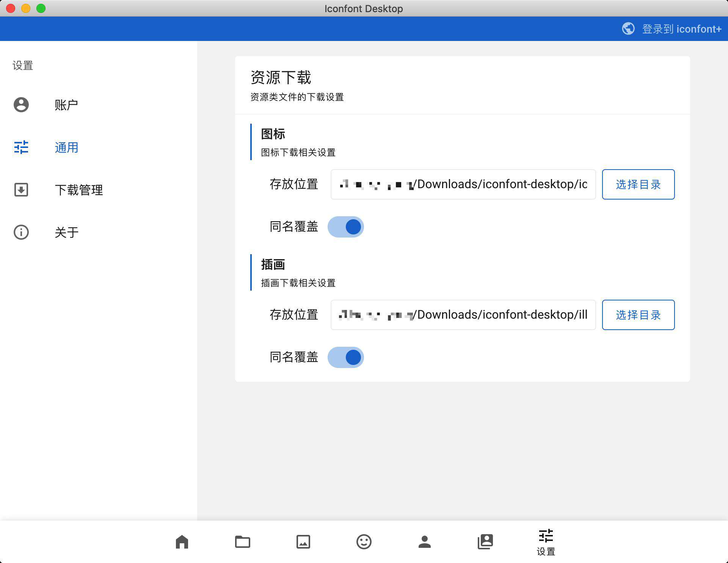Click the 资源类文件的下载设置 subtitle
Viewport: 728px width, 563px height.
point(297,97)
